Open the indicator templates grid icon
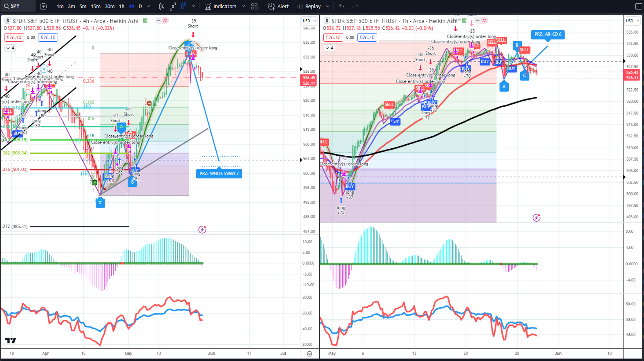Image resolution: width=644 pixels, height=361 pixels. point(255,7)
